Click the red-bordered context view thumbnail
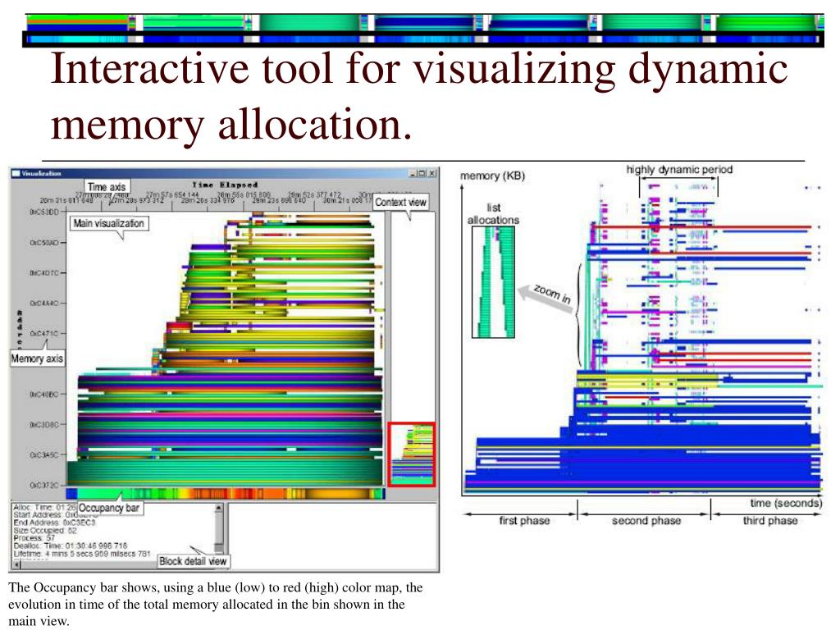 click(x=411, y=454)
